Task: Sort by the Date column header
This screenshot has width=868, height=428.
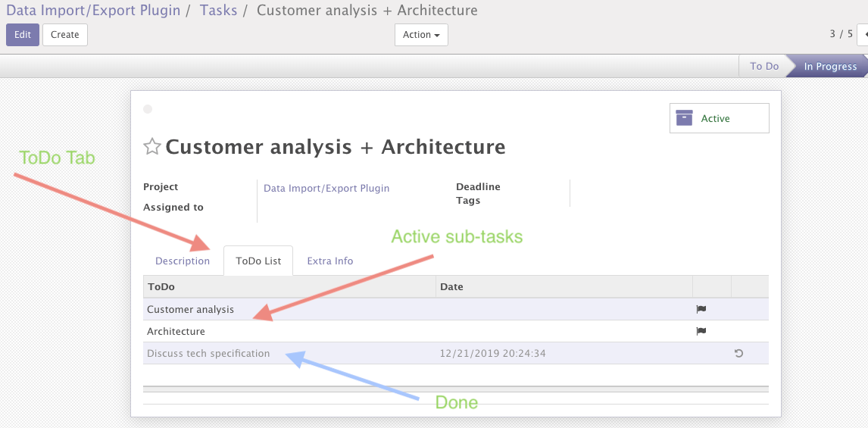Action: coord(451,286)
